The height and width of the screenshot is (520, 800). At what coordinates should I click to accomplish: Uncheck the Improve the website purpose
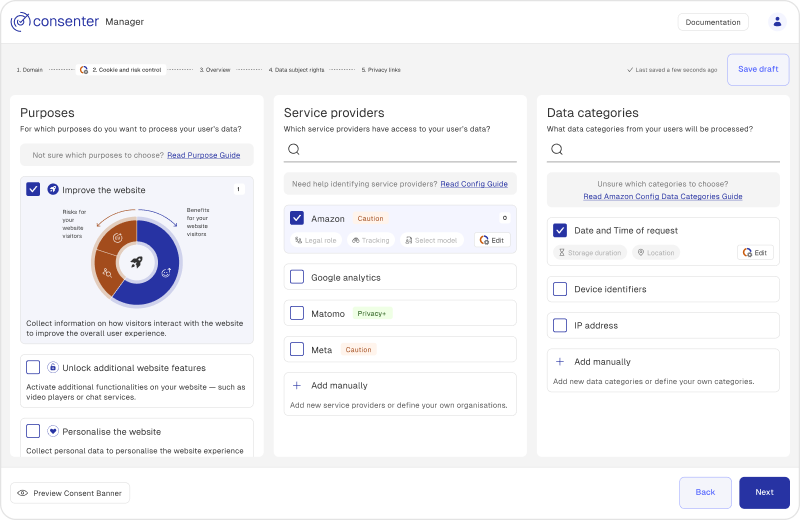coord(33,189)
